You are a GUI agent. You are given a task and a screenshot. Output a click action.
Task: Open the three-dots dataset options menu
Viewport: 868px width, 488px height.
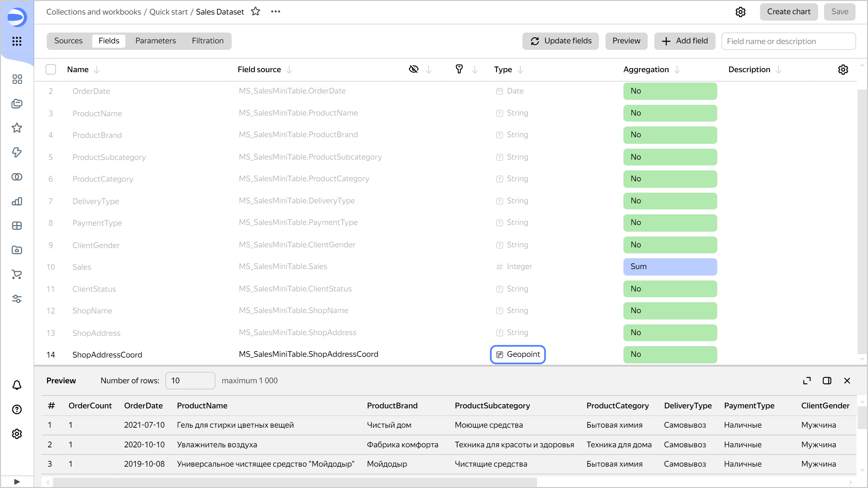click(x=275, y=12)
